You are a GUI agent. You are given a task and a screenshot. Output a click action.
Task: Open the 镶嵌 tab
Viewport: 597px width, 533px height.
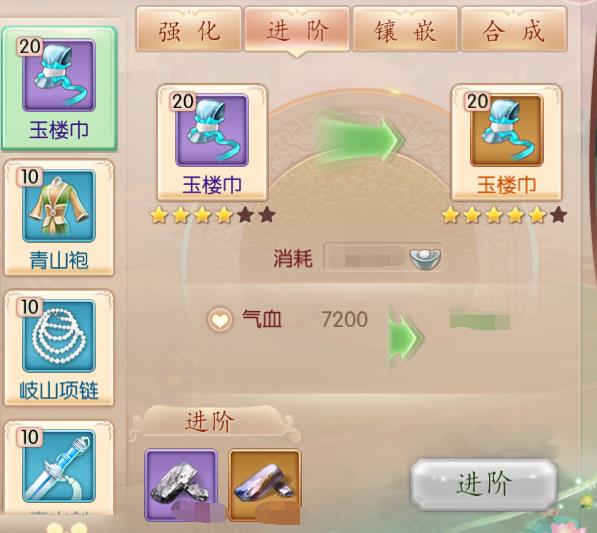pos(405,29)
